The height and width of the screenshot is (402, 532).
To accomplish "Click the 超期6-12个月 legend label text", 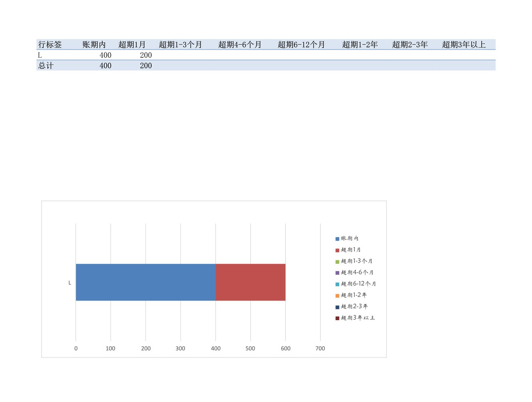I will (358, 284).
